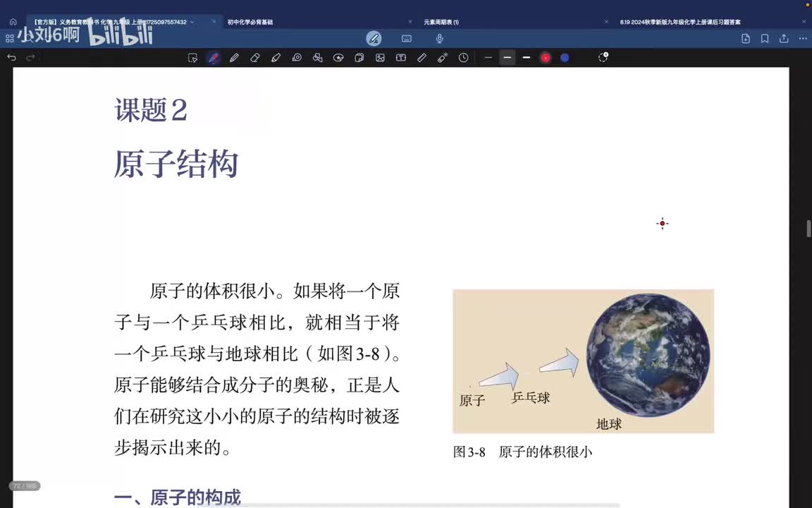812x508 pixels.
Task: Select the pencil tool
Action: (234, 58)
